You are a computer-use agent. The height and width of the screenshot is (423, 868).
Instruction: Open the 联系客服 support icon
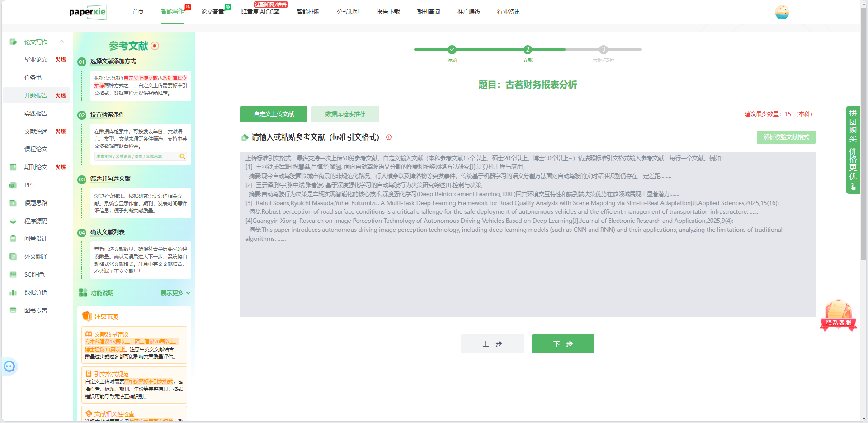(x=838, y=315)
